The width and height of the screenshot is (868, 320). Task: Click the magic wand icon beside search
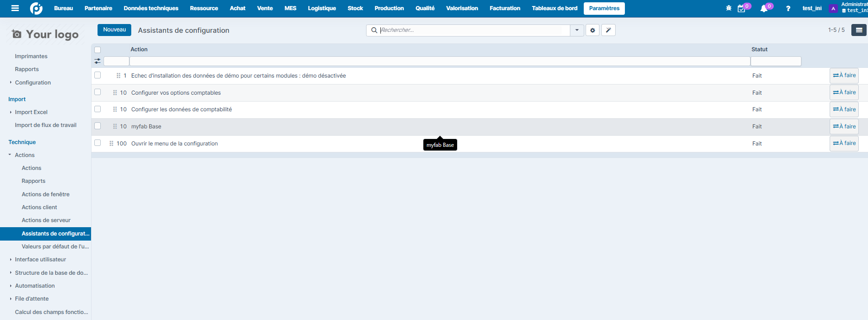click(x=608, y=30)
